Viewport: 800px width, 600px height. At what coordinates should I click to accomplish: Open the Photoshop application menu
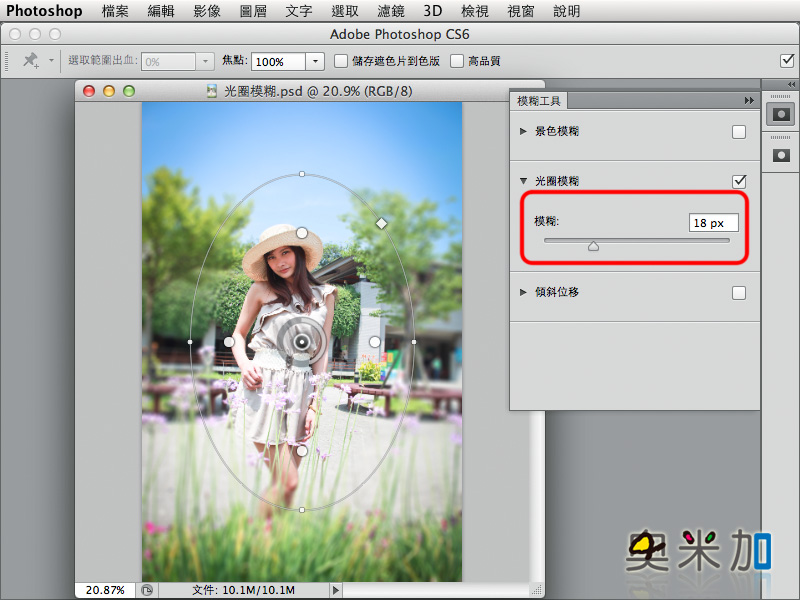point(44,11)
